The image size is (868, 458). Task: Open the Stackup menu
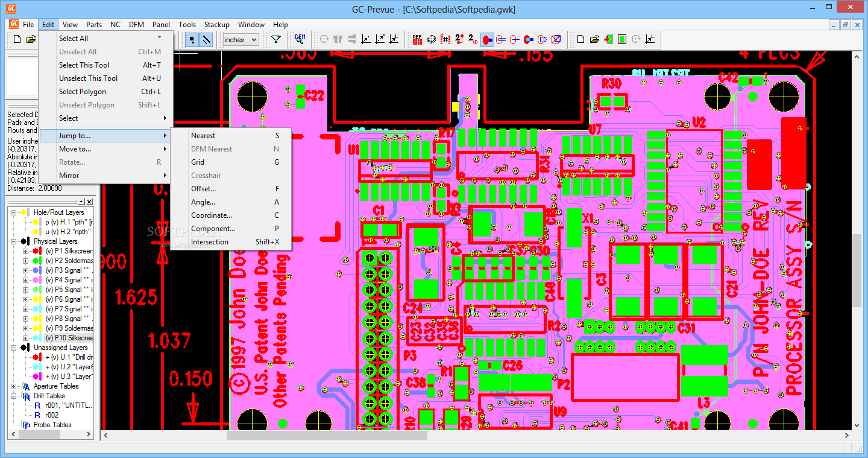click(216, 25)
